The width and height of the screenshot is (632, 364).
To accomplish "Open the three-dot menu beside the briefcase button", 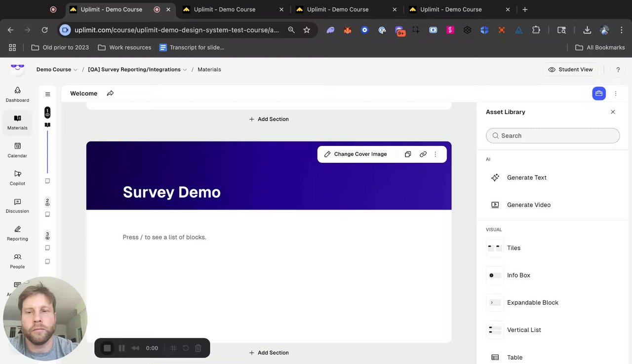I will coord(616,93).
